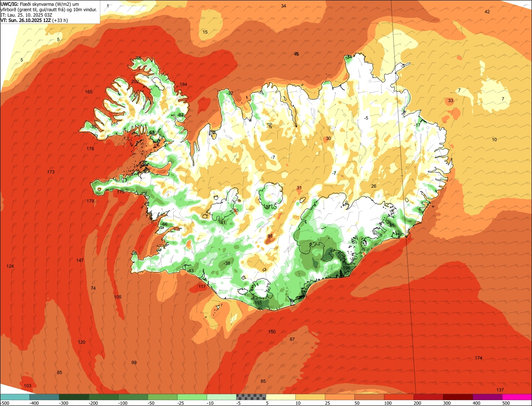532x406 pixels.
Task: Pick the legend swatch between -50 and -25
Action: click(163, 397)
